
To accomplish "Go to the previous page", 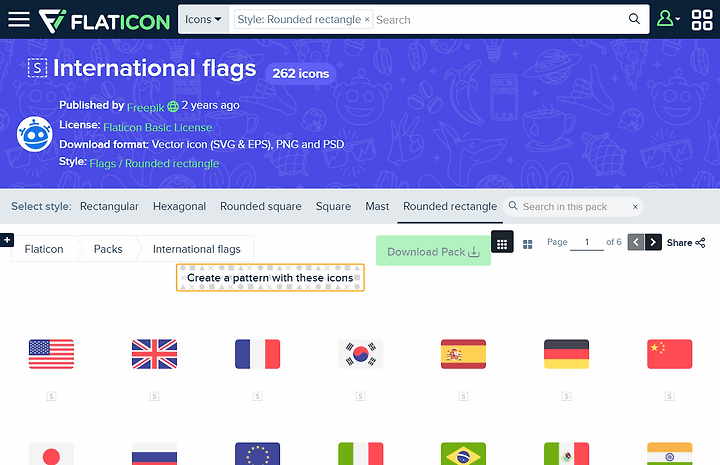I will pos(636,242).
